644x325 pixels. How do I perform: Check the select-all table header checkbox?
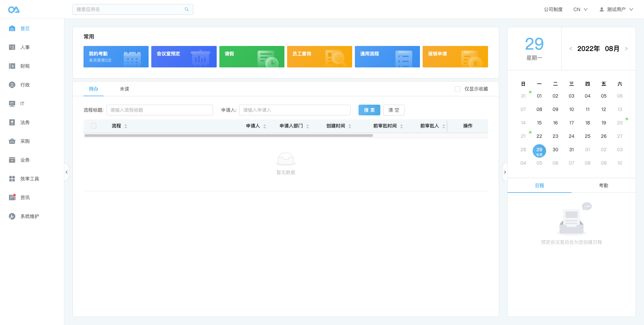pos(94,126)
